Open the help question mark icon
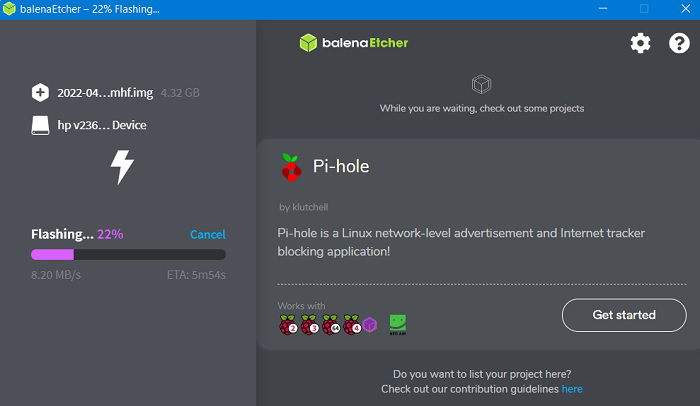 pyautogui.click(x=679, y=43)
